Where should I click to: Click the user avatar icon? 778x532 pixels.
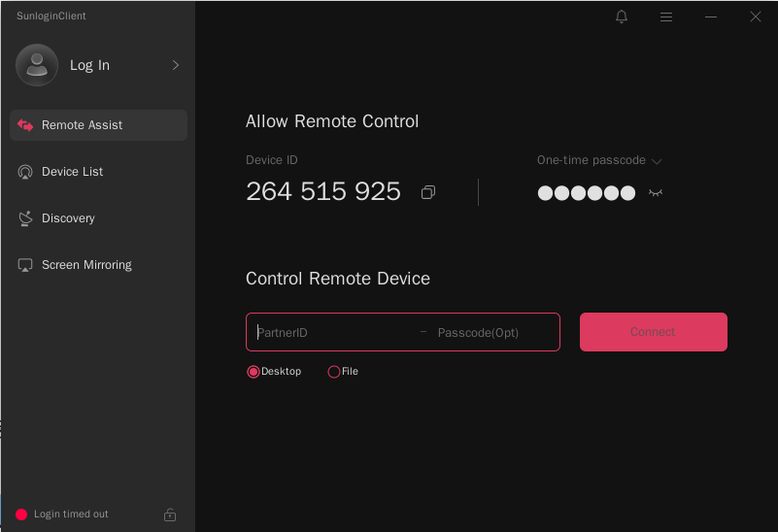click(37, 65)
